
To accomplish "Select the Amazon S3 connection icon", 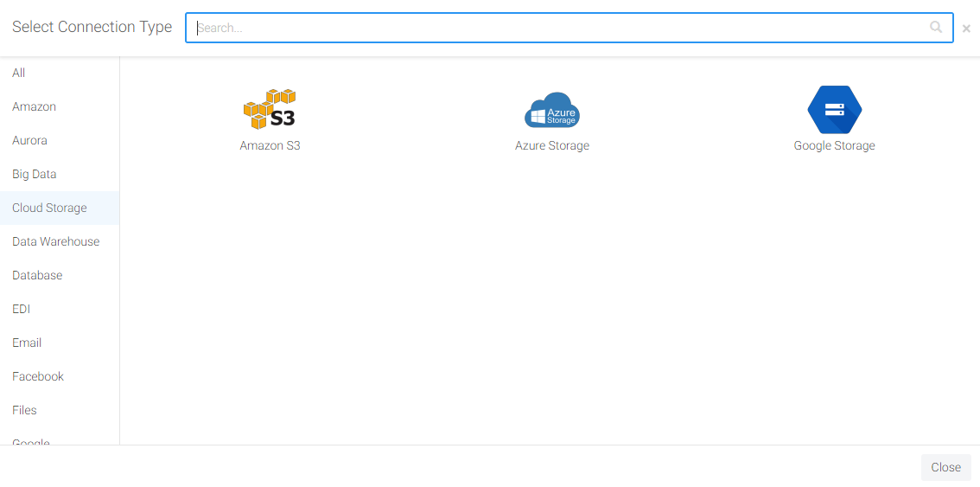I will [270, 109].
